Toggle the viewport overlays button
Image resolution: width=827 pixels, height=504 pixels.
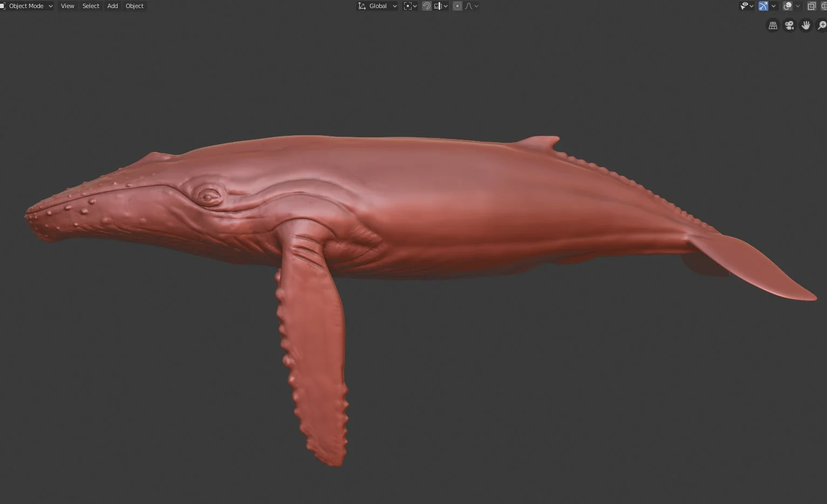coord(788,6)
